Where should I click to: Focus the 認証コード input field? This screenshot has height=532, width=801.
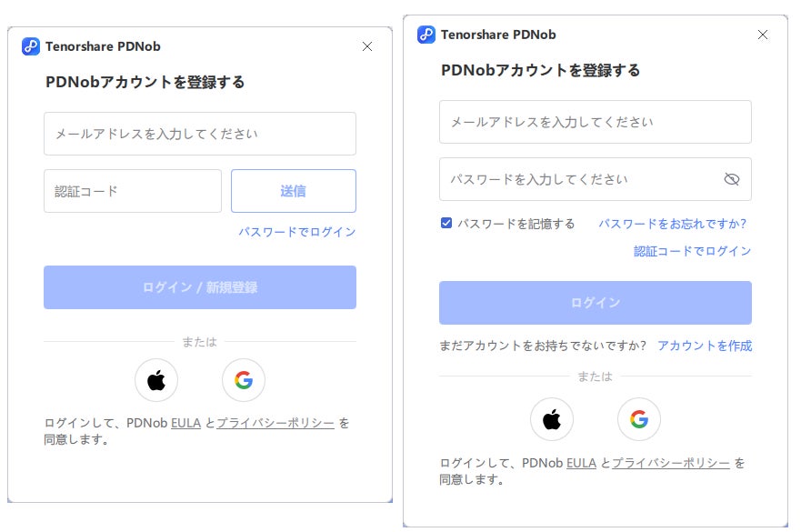coord(133,191)
